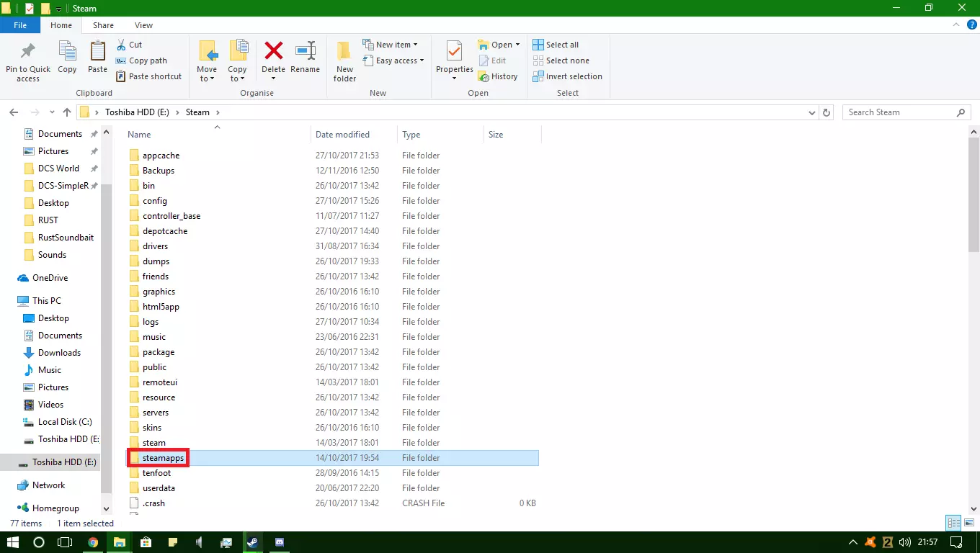Switch to the View ribbon tab
The image size is (980, 553).
tap(143, 25)
